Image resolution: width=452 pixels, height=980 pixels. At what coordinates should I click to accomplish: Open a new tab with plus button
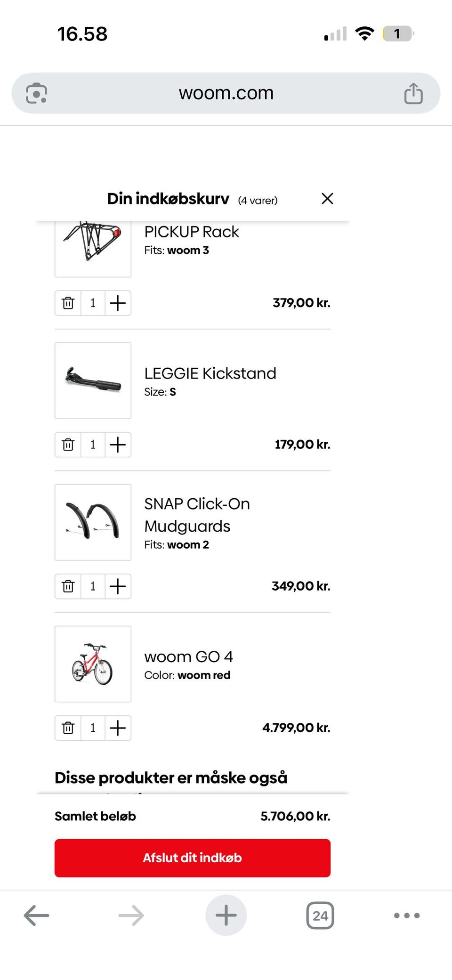point(226,915)
